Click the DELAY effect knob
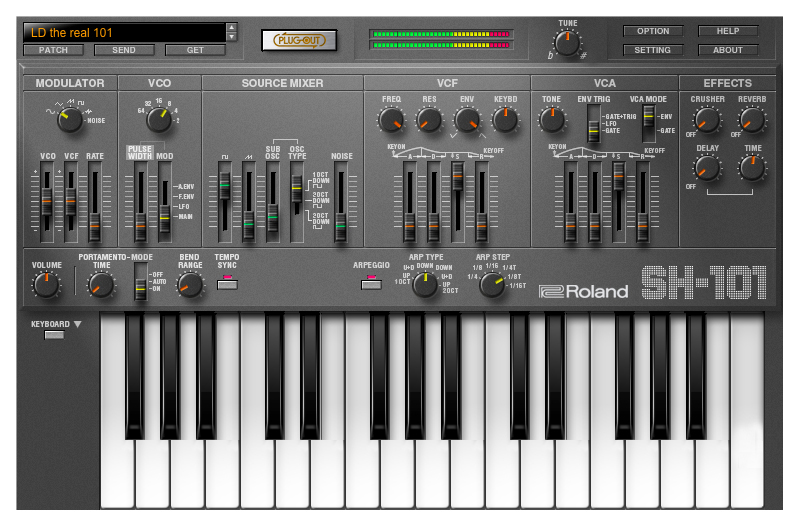 coord(707,168)
